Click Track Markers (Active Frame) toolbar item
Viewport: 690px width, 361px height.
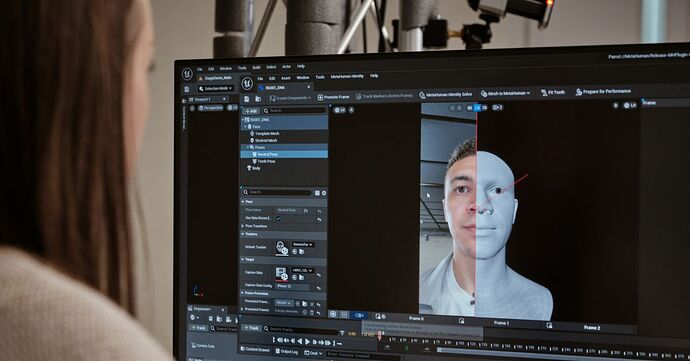coord(384,96)
